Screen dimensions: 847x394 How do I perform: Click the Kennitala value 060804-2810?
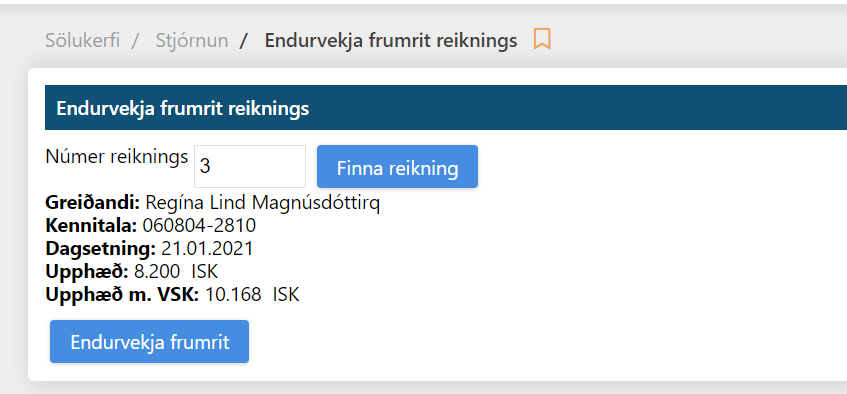[199, 225]
